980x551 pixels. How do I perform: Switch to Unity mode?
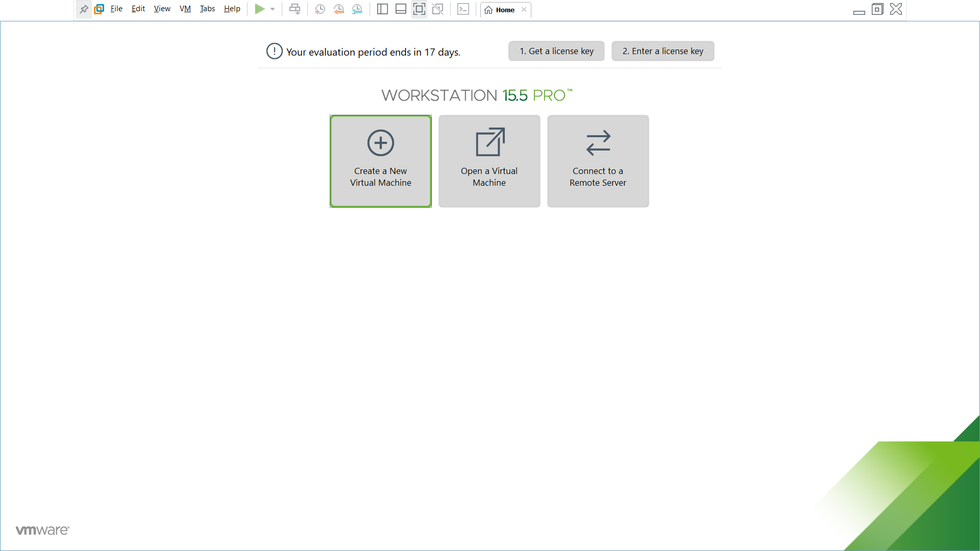click(x=438, y=9)
